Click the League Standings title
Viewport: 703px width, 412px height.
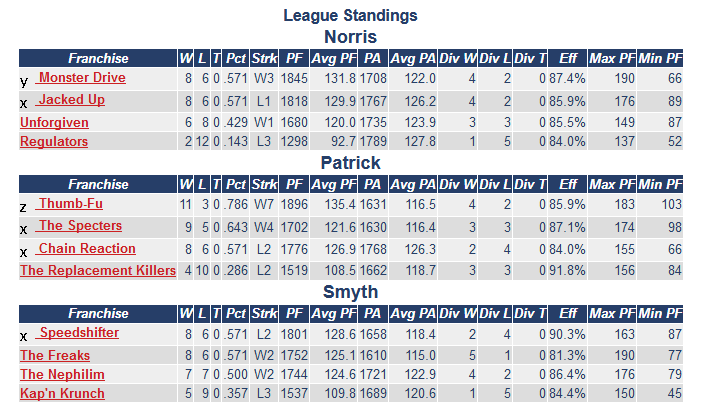coord(350,15)
